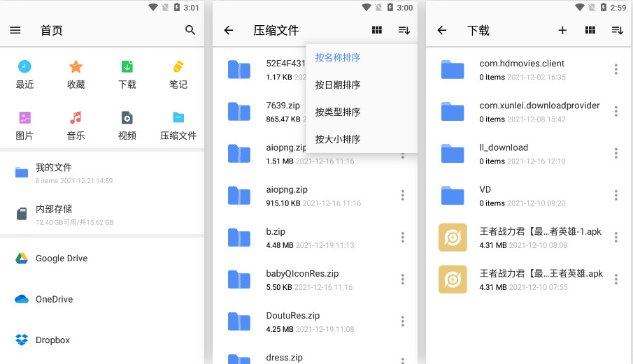
Task: Open more options for 王者英雄.apk file
Action: pyautogui.click(x=616, y=279)
